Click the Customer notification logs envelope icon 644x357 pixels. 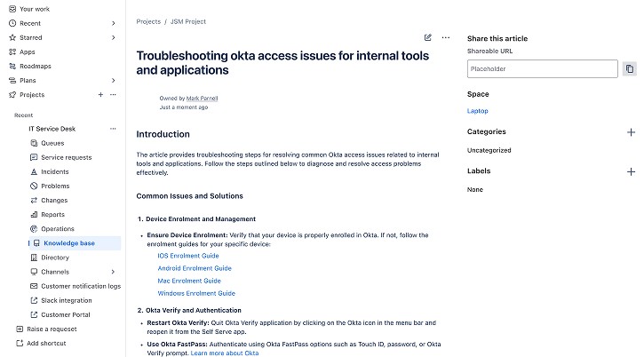pos(34,286)
